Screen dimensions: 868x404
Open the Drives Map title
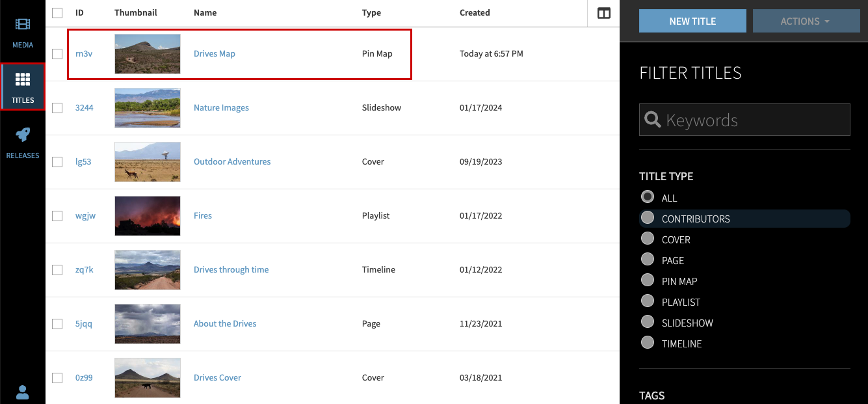pos(214,53)
